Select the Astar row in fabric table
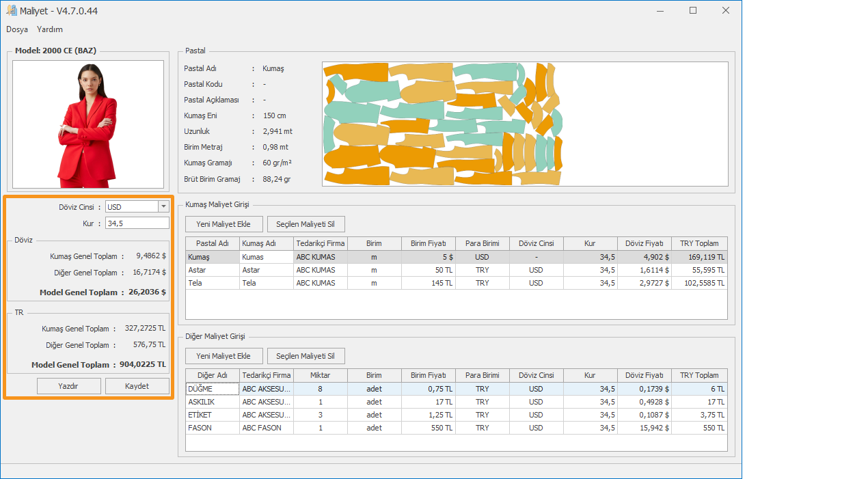Screen dimensions: 868x479 (x=212, y=270)
